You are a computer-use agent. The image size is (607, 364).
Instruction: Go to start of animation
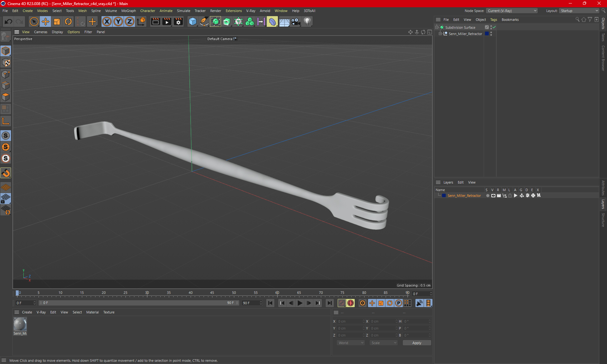pyautogui.click(x=270, y=303)
